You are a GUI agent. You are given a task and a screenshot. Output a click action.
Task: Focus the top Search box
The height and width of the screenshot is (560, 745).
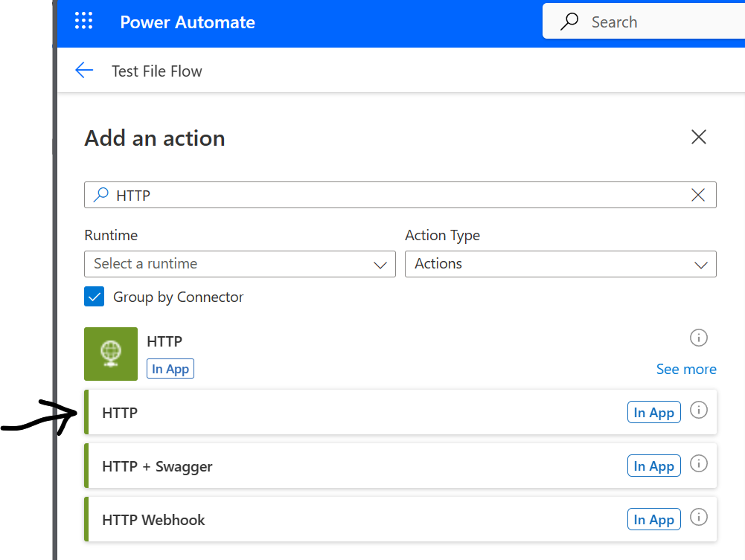[644, 22]
